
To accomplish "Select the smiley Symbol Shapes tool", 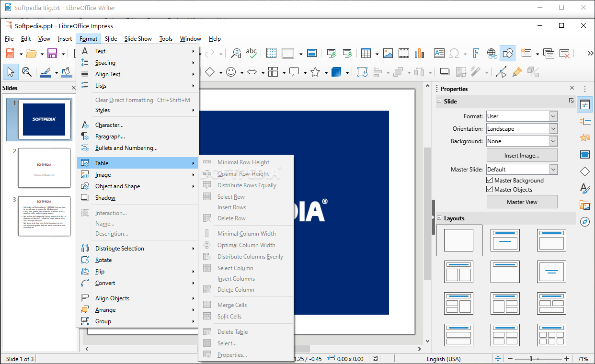I will pos(231,72).
